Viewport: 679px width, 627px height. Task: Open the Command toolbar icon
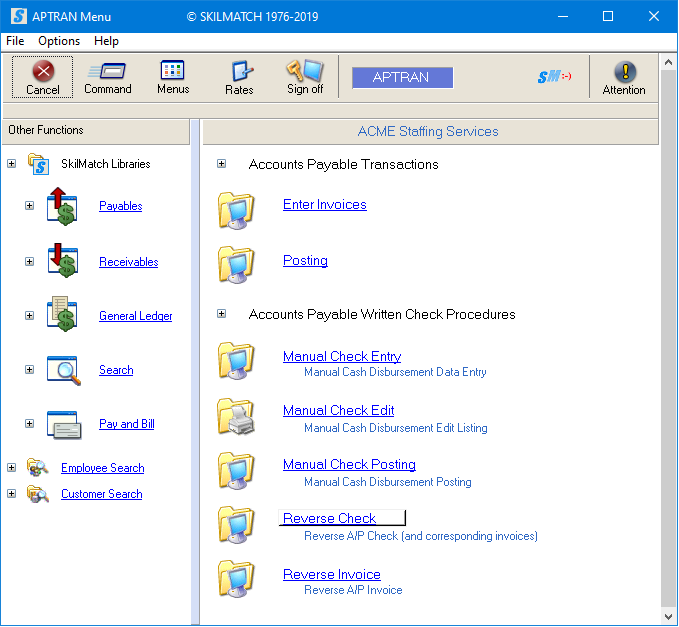pos(107,71)
